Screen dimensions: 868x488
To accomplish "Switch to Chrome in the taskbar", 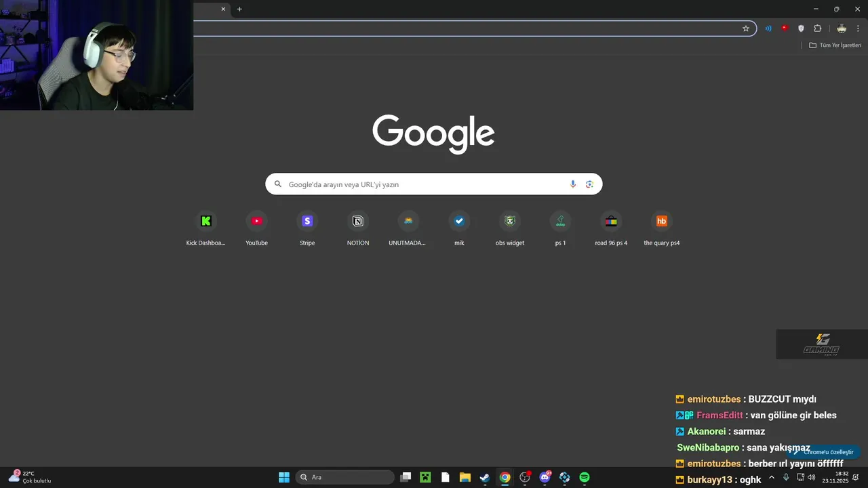I will (x=505, y=477).
